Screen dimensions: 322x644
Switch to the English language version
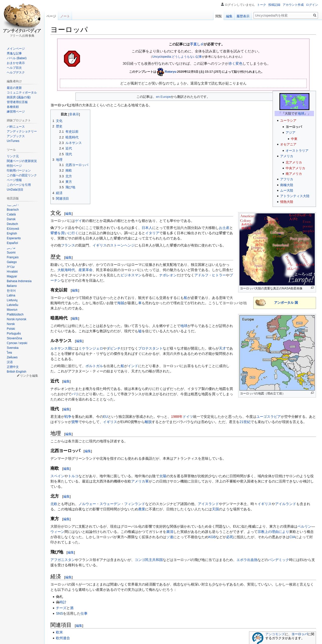point(12,233)
